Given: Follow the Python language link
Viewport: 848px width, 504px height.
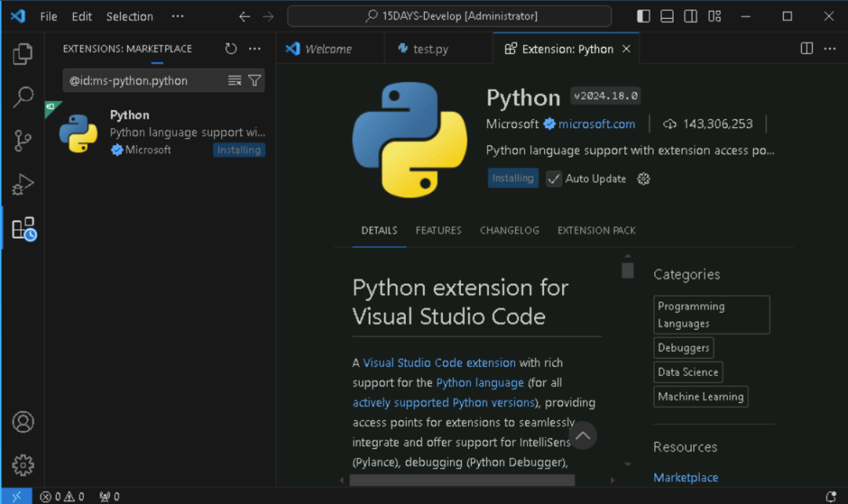Looking at the screenshot, I should [x=480, y=382].
